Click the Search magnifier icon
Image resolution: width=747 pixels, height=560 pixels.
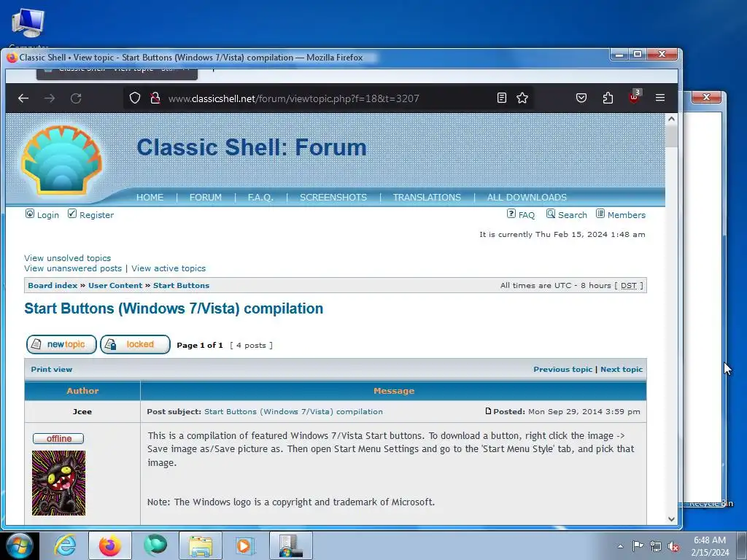click(551, 214)
